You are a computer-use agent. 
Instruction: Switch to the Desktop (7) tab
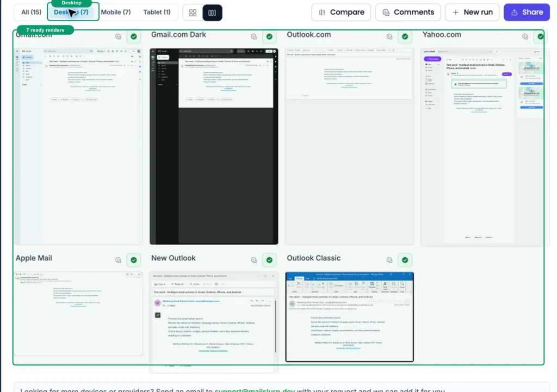pyautogui.click(x=72, y=13)
